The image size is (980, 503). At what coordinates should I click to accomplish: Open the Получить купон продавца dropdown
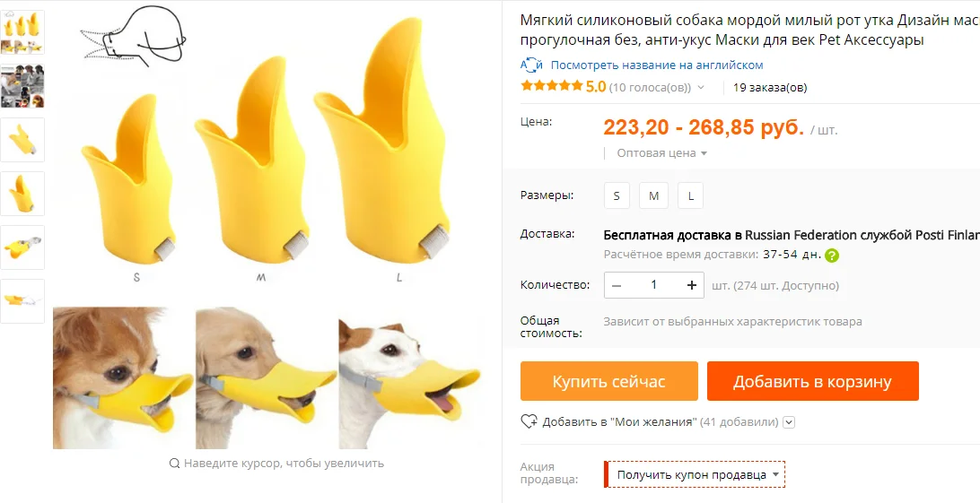pyautogui.click(x=696, y=474)
